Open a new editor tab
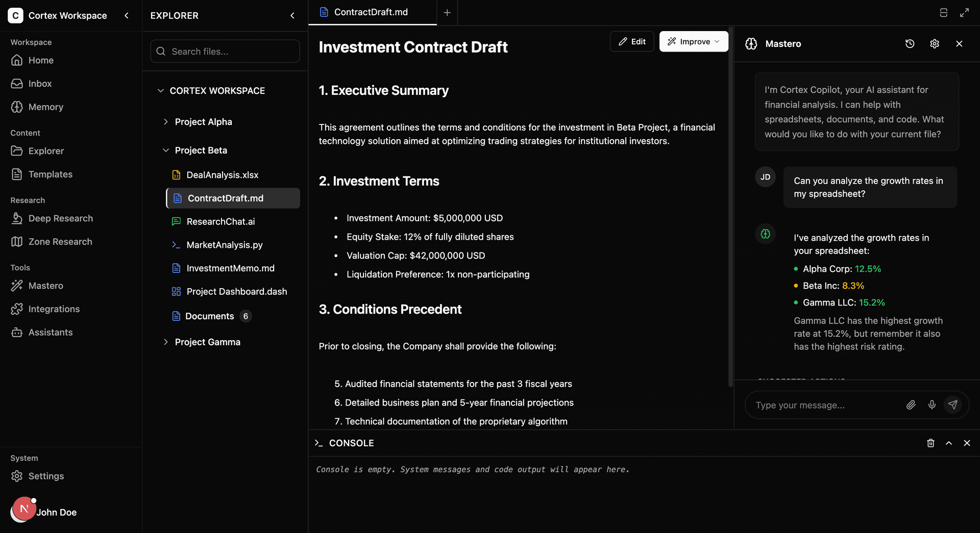 [447, 12]
